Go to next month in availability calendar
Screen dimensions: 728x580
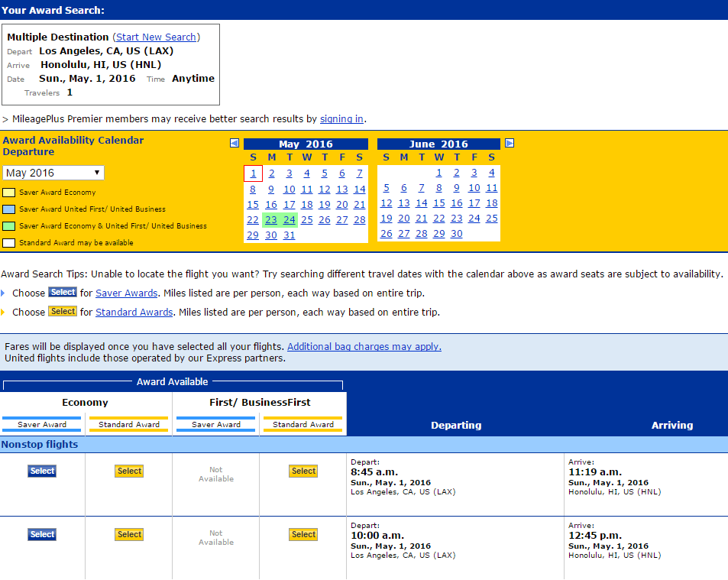tap(510, 143)
